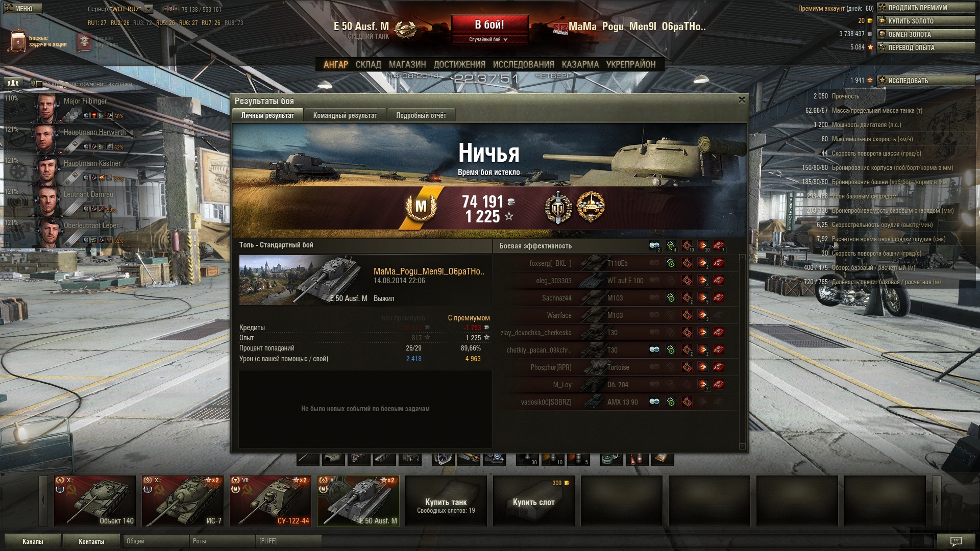The height and width of the screenshot is (551, 980).
Task: Open the fire extinguisher consumable slot
Action: [636, 459]
